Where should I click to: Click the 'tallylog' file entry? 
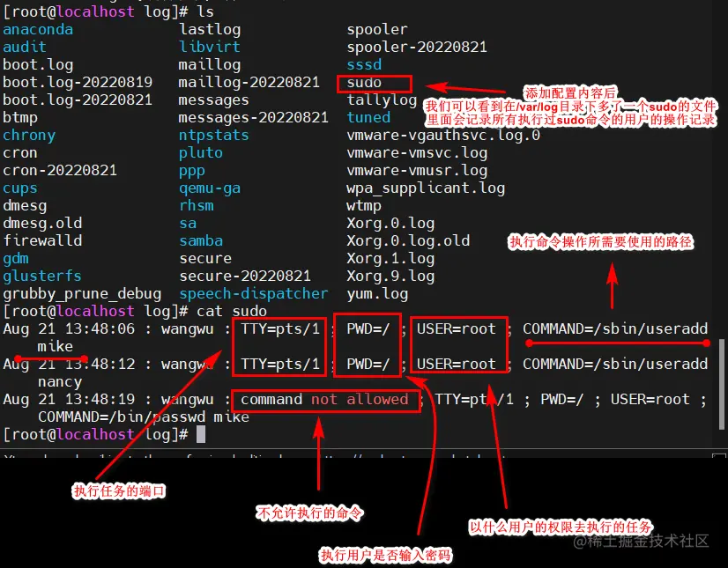(x=383, y=100)
